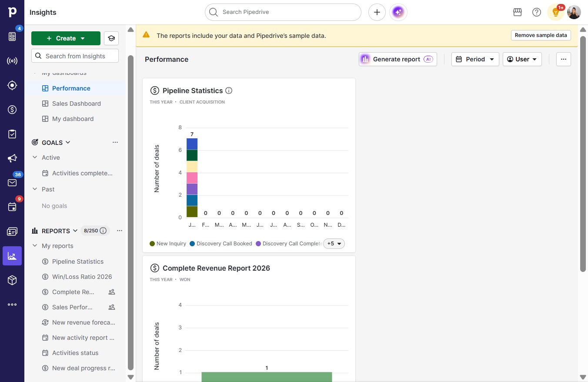The height and width of the screenshot is (382, 588).
Task: Click the quick add plus button
Action: click(377, 12)
